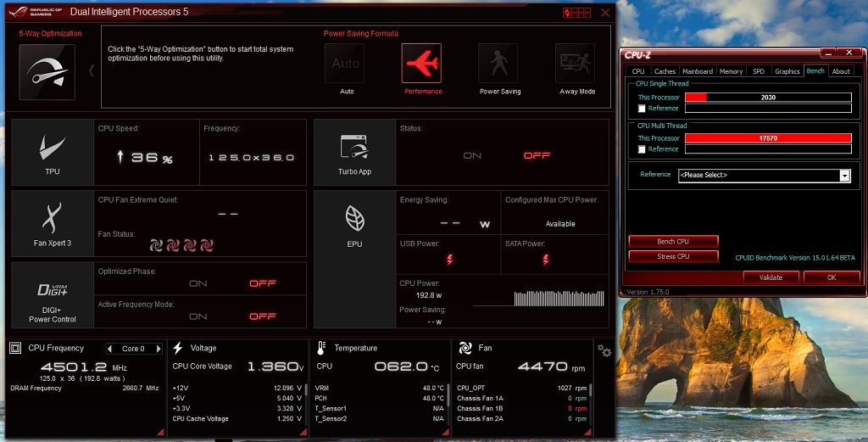Click Chassis Fan 1A row
Viewport: 868px width, 442px height.
521,398
